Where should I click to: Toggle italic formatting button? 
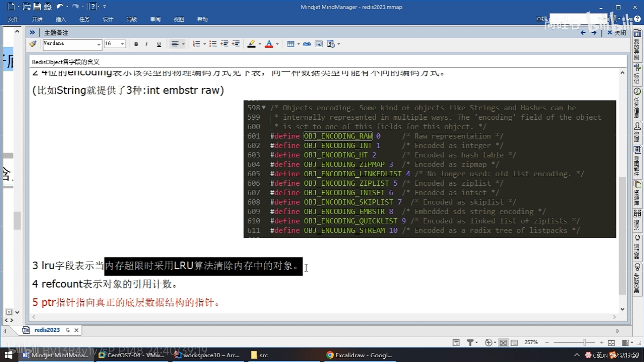[147, 44]
